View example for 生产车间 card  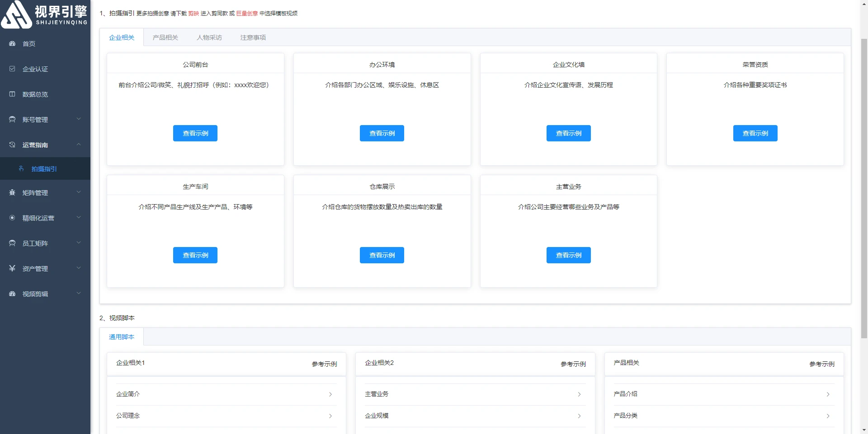pyautogui.click(x=195, y=255)
